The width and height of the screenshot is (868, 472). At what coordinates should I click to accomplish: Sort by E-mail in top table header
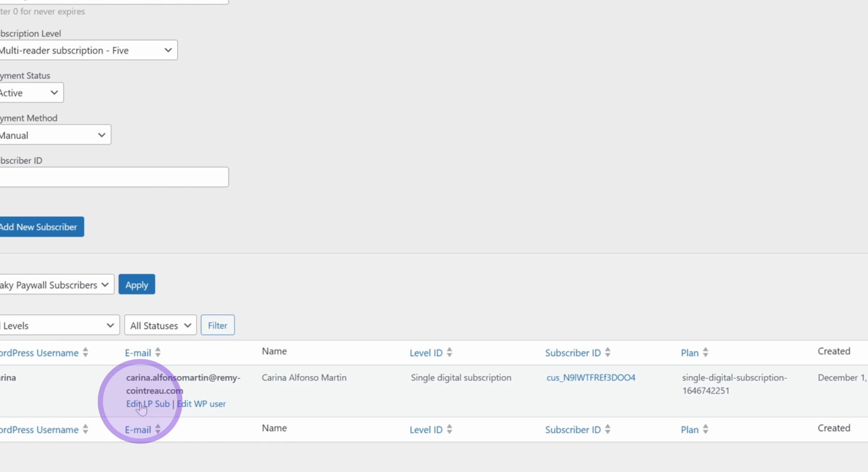pos(138,353)
